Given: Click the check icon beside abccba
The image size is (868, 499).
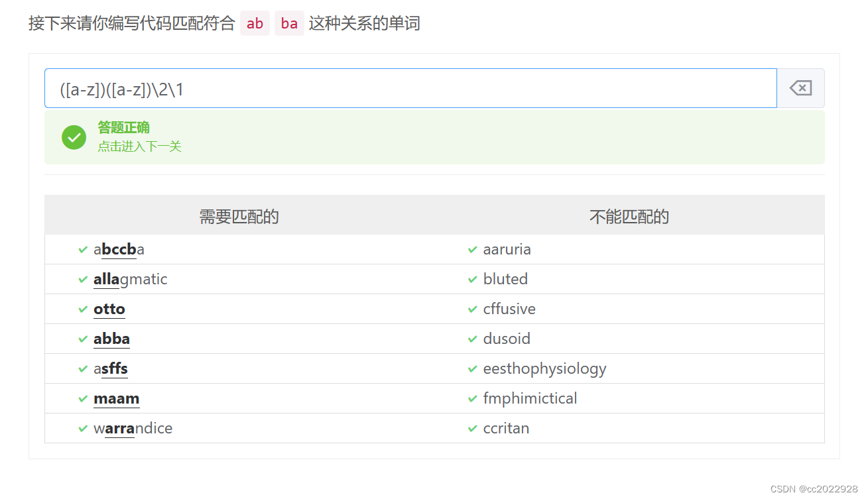Looking at the screenshot, I should tap(83, 249).
